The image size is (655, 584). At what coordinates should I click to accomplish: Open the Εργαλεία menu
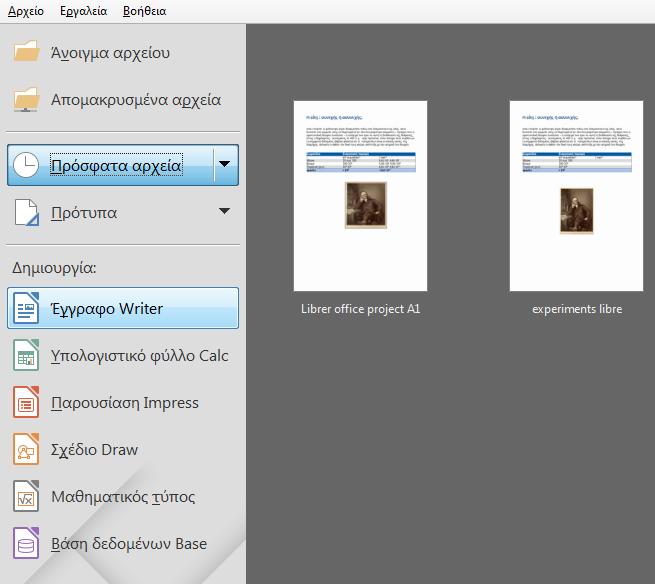pyautogui.click(x=84, y=11)
